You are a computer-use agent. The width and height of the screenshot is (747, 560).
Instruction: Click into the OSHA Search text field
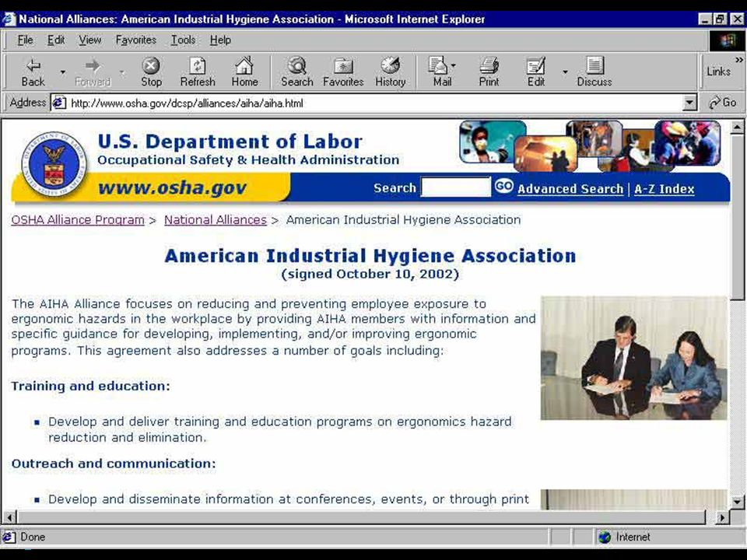click(x=455, y=187)
